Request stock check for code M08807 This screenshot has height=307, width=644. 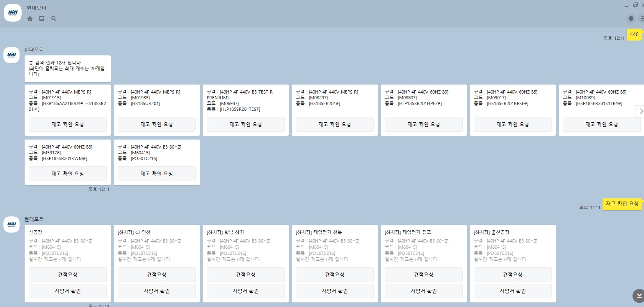tap(424, 124)
